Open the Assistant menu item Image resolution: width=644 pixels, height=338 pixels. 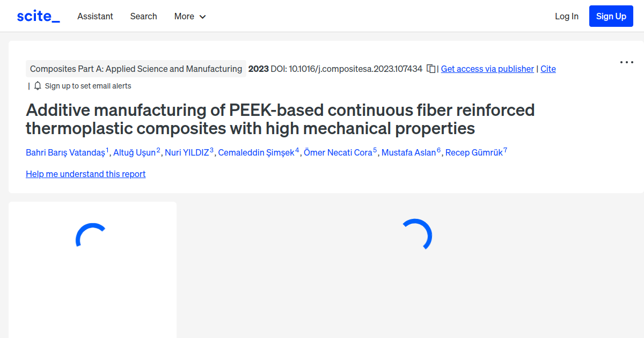click(95, 16)
